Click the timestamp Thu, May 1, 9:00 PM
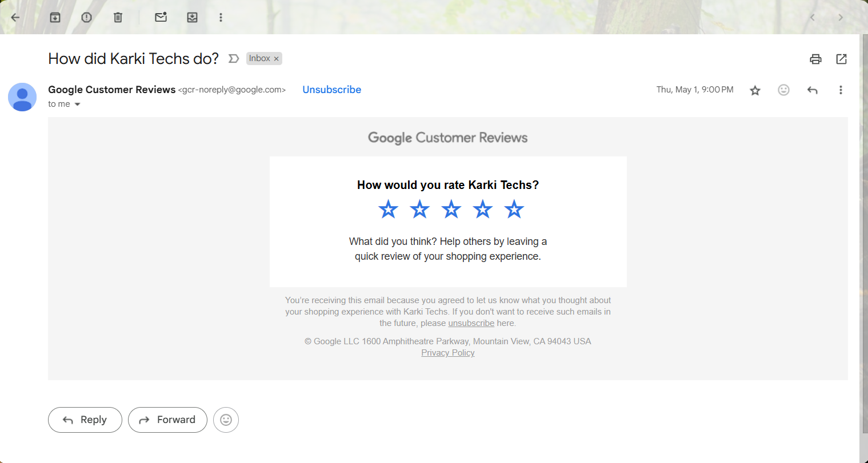Image resolution: width=868 pixels, height=463 pixels. (x=695, y=90)
